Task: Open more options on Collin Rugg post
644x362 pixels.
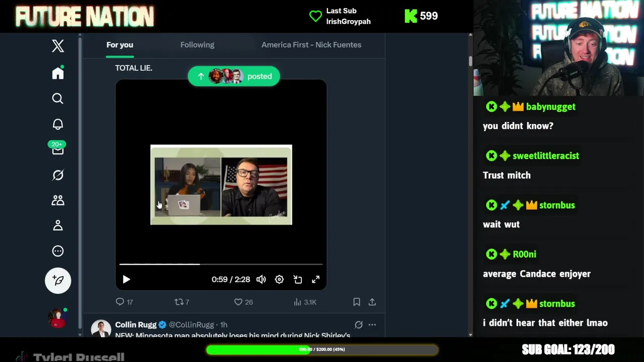Action: pos(372,325)
